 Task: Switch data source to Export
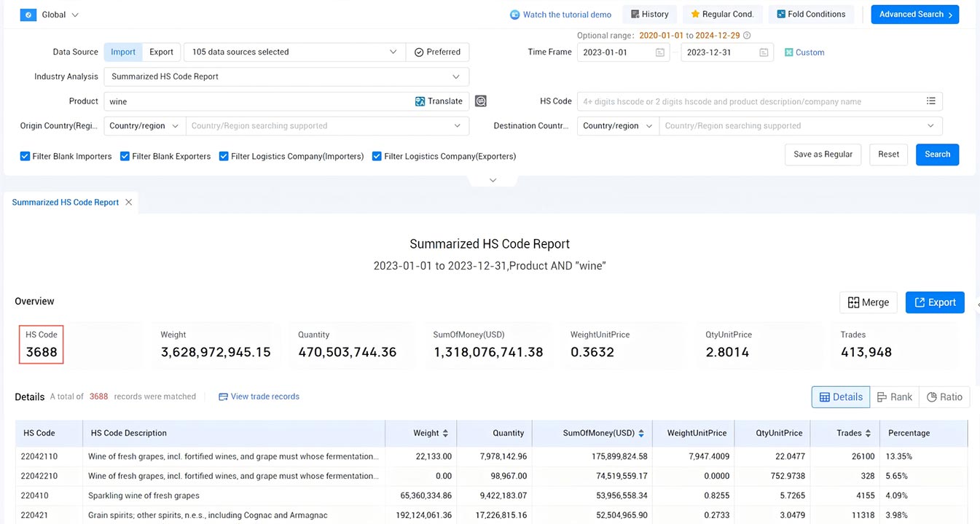point(161,52)
